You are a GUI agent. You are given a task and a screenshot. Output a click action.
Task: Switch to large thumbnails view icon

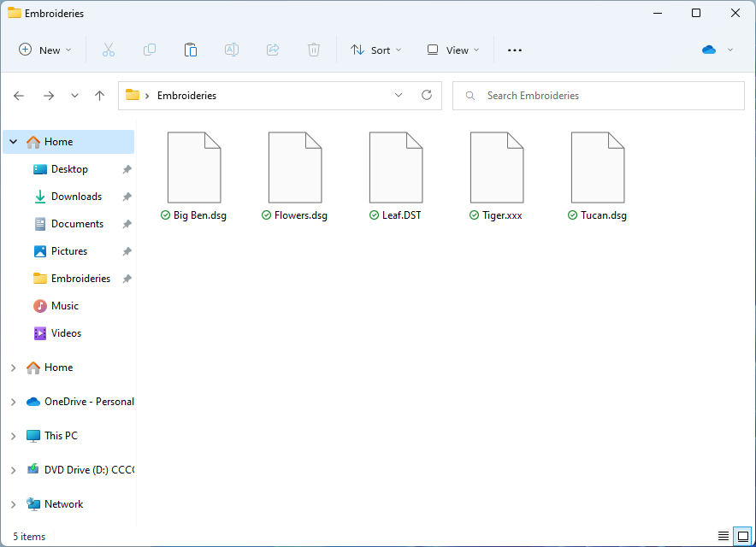click(743, 536)
